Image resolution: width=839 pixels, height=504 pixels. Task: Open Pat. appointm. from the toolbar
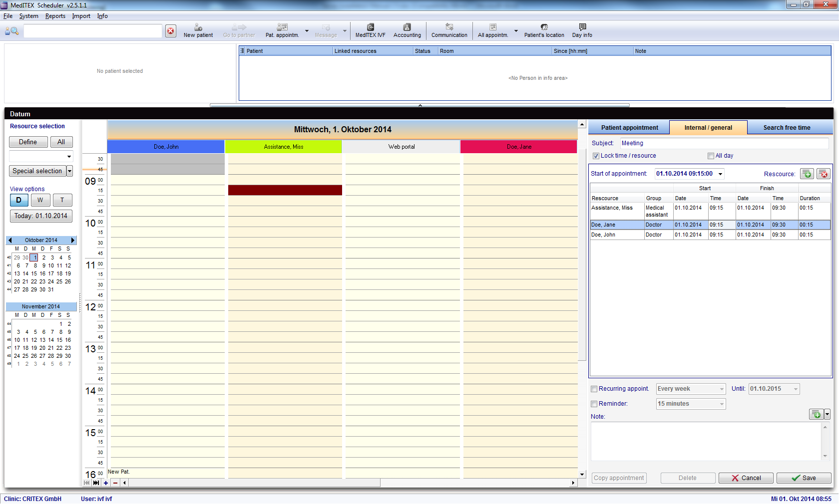pos(282,30)
